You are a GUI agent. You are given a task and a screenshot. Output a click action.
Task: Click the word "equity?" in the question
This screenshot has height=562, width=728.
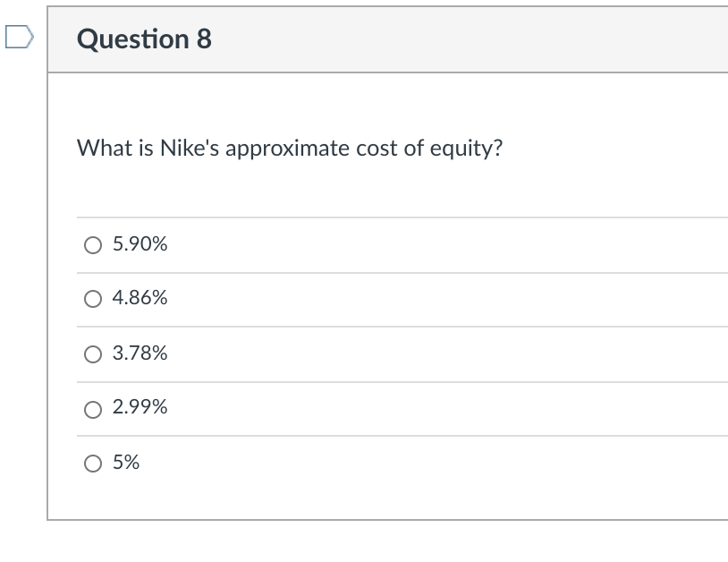point(466,149)
